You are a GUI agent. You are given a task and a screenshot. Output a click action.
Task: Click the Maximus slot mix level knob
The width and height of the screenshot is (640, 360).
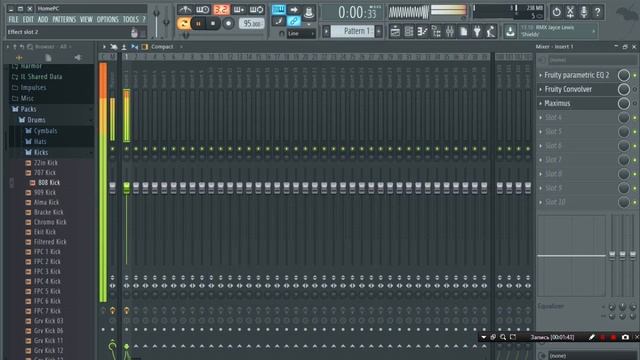(x=623, y=103)
